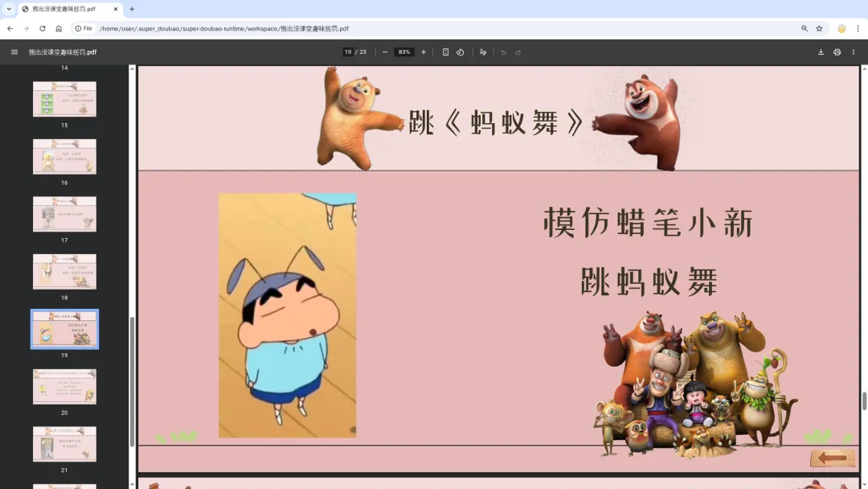
Task: Download the PDF file
Action: 821,52
